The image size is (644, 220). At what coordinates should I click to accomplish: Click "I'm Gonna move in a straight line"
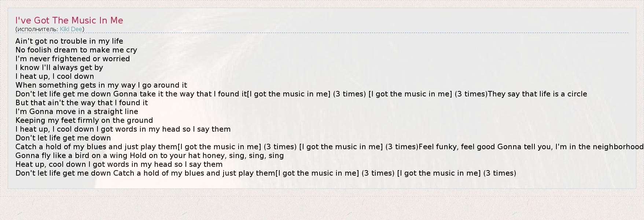point(77,111)
